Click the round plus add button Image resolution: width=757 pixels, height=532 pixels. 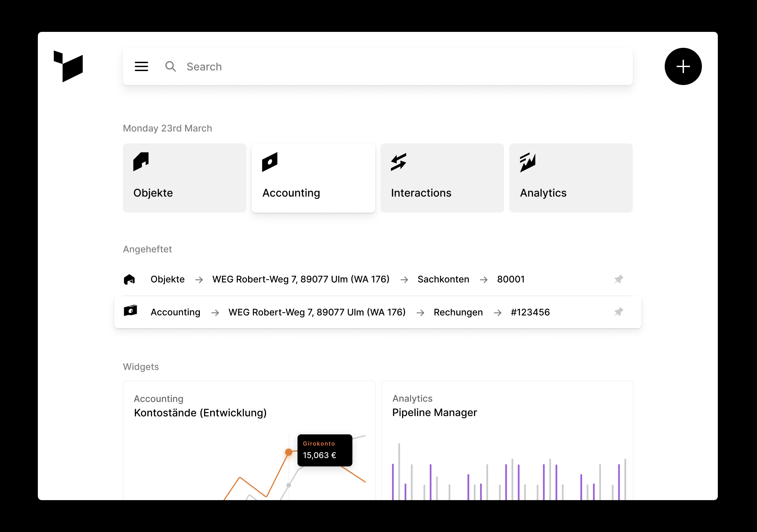(x=683, y=66)
